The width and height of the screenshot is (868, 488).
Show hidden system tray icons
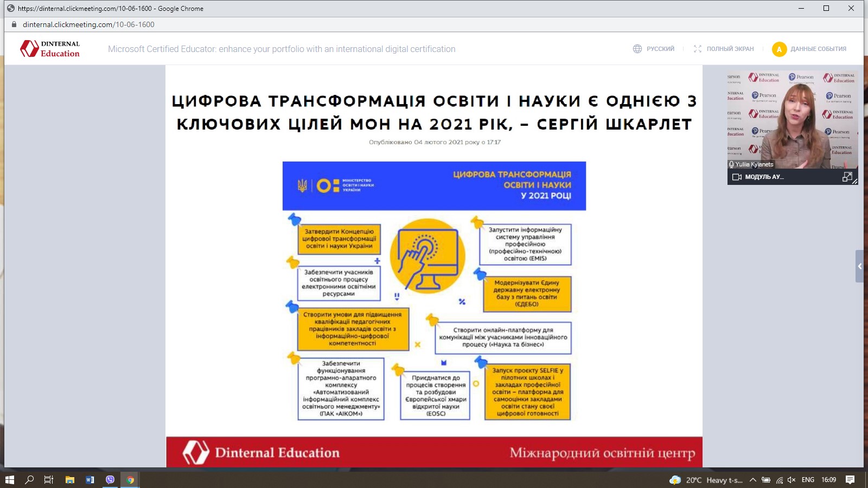coord(753,480)
